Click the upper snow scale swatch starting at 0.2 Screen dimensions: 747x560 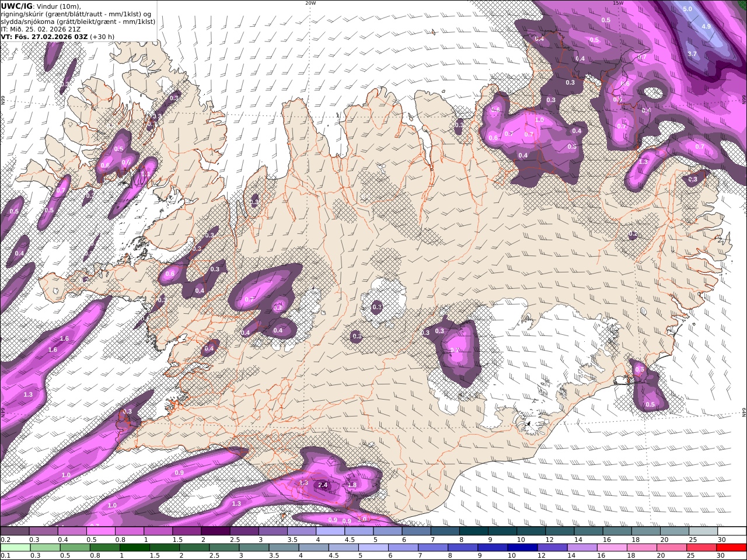click(x=15, y=531)
